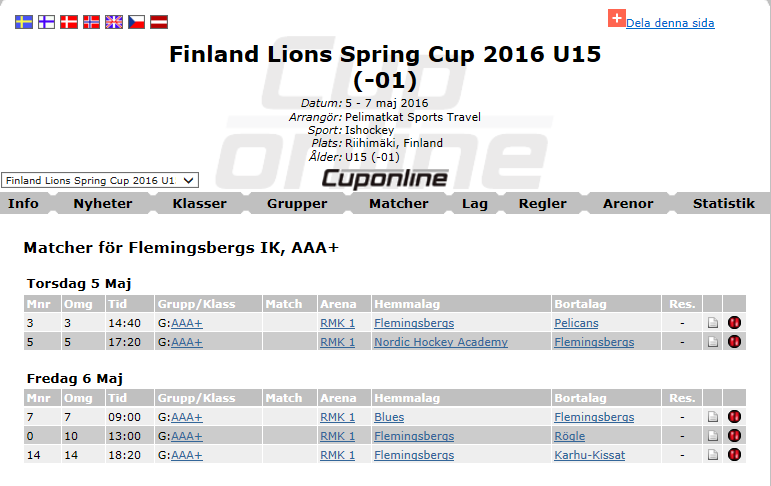This screenshot has width=771, height=486.
Task: Open document icon for Flemingsbergs–Pelicans match
Action: pyautogui.click(x=713, y=323)
